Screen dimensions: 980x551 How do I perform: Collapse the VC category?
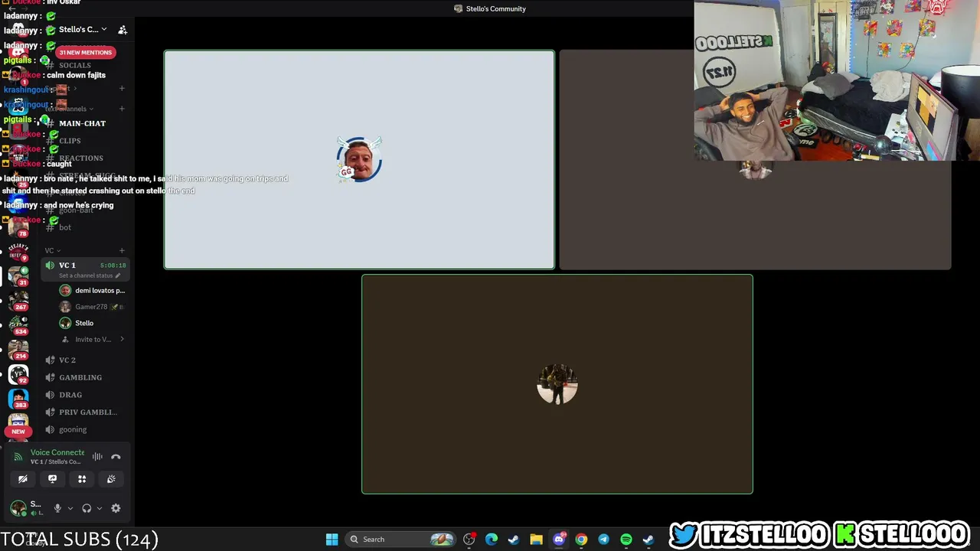pyautogui.click(x=53, y=250)
